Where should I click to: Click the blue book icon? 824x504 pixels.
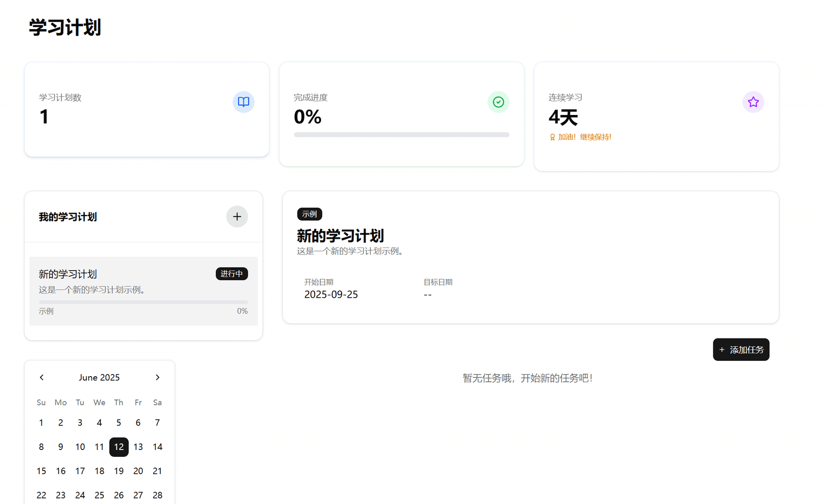click(x=243, y=102)
